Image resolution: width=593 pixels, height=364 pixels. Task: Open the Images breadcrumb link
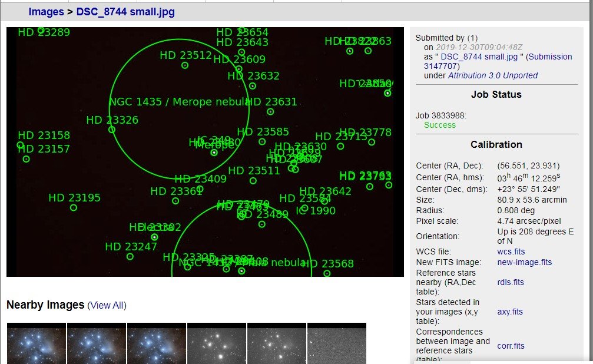(46, 12)
